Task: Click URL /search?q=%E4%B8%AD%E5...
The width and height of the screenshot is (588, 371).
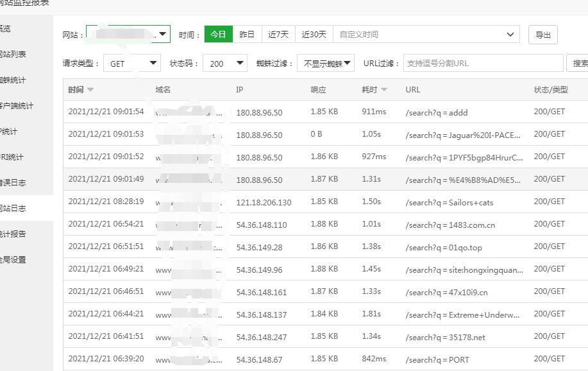Action: pos(463,180)
